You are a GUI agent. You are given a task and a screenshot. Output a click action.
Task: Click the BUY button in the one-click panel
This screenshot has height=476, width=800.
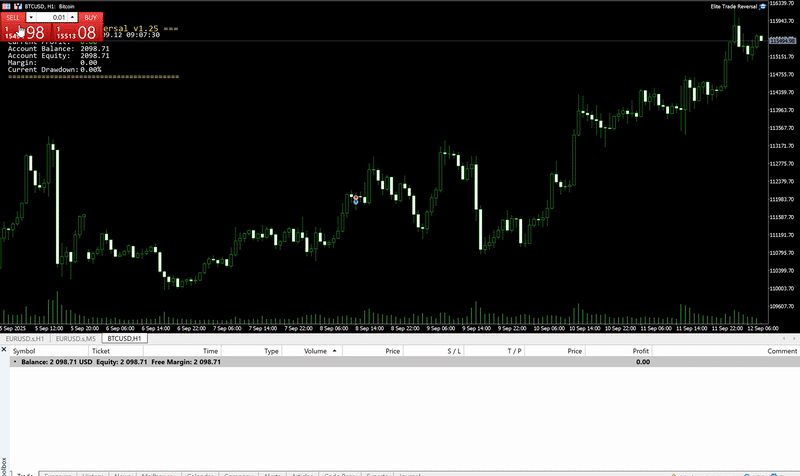[x=90, y=17]
